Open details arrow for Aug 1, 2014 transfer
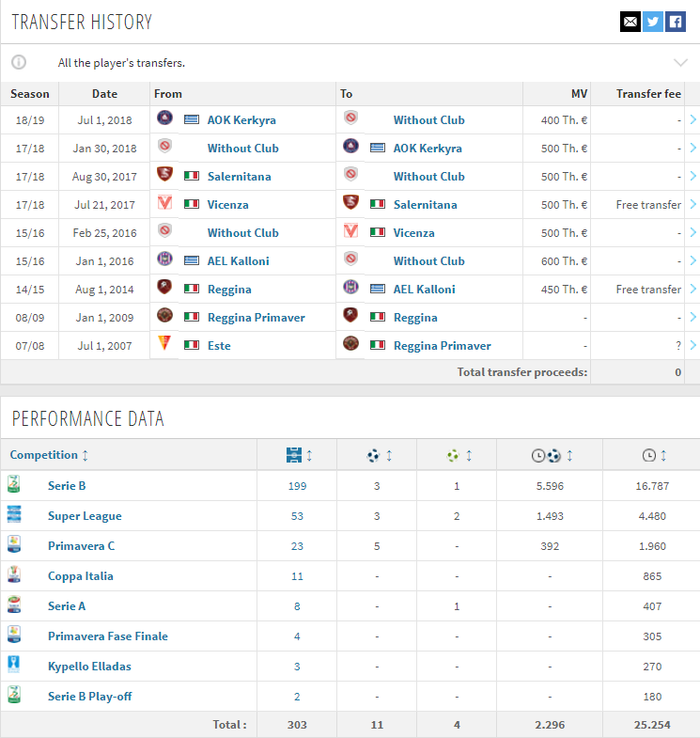 point(692,289)
